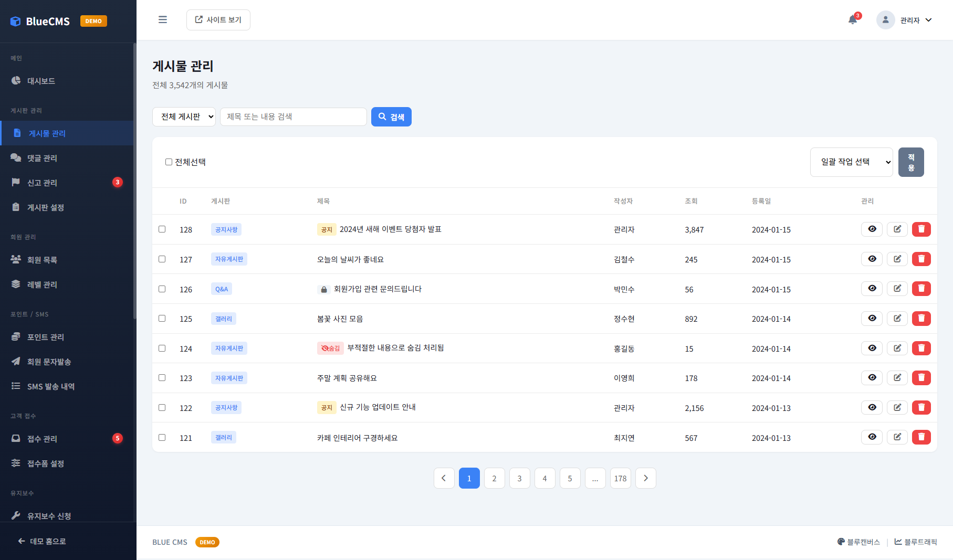953x560 pixels.
Task: Edit post 127 with the pencil icon
Action: (897, 258)
